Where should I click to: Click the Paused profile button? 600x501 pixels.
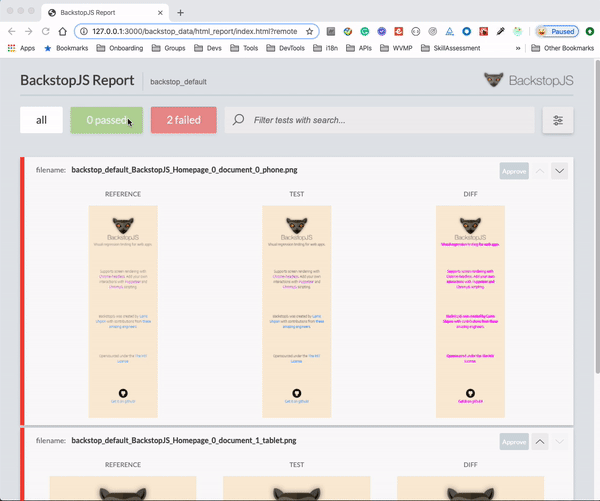[557, 31]
